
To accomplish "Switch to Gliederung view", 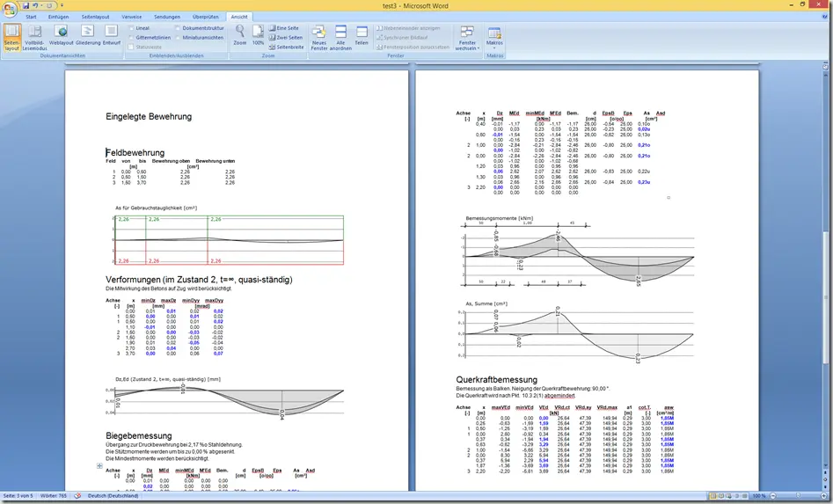I will [x=88, y=36].
